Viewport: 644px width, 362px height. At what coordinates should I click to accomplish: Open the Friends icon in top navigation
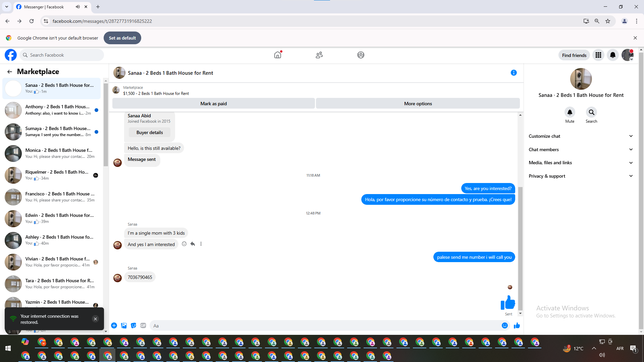pyautogui.click(x=319, y=55)
